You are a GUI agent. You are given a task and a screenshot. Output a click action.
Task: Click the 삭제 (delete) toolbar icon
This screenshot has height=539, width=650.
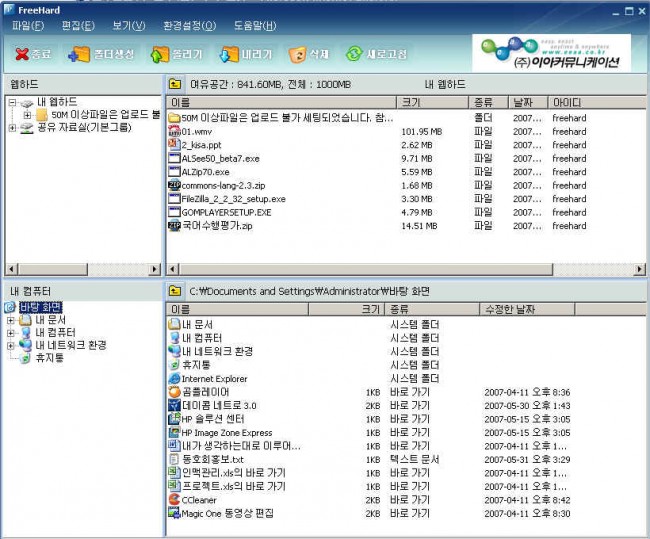click(308, 54)
